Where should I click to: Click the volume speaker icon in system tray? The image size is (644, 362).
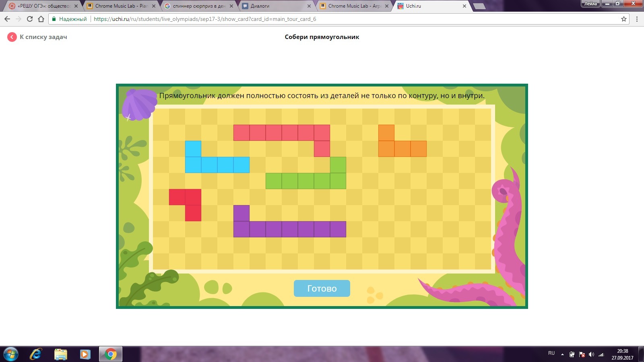(x=591, y=354)
